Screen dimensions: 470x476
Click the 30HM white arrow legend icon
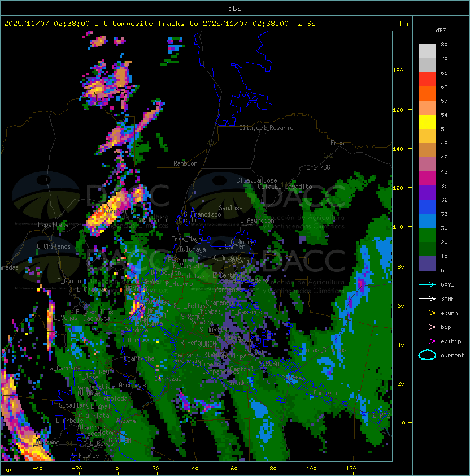[427, 299]
